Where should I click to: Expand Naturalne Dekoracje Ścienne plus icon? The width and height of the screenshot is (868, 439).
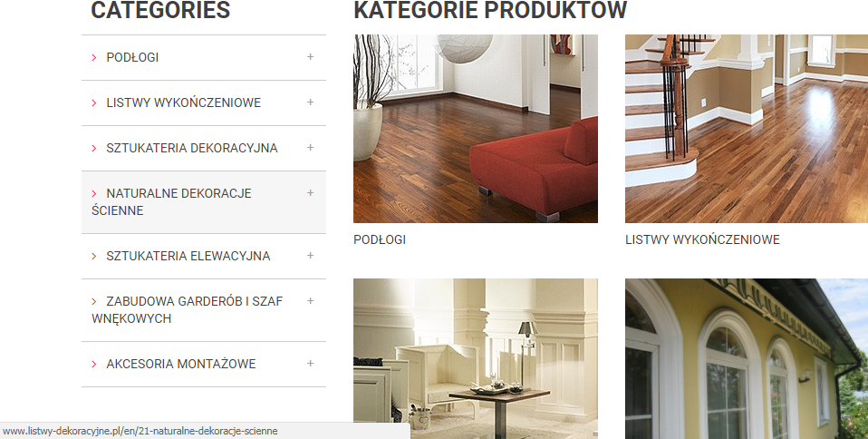(310, 193)
